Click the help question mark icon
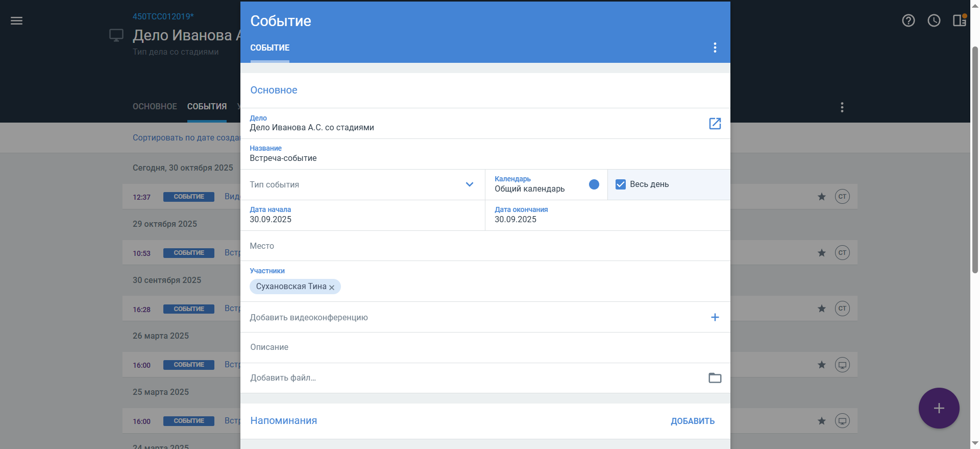The image size is (980, 449). (908, 20)
